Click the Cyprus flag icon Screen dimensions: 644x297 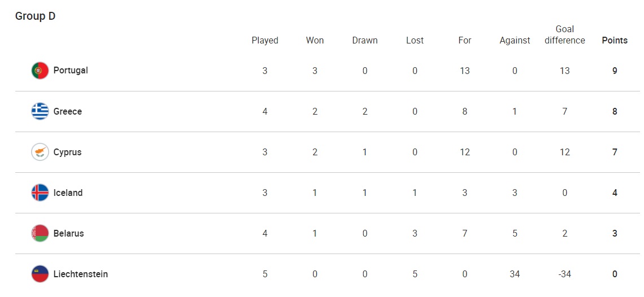(40, 152)
